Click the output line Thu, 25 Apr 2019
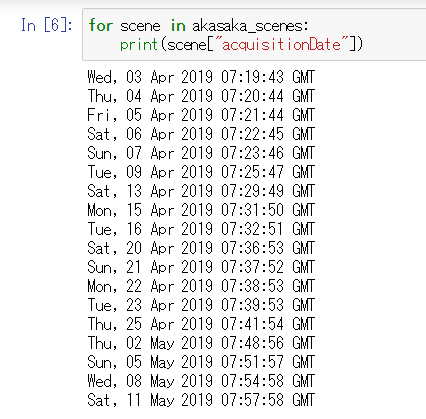Screen dimensions: 426x419 point(201,324)
